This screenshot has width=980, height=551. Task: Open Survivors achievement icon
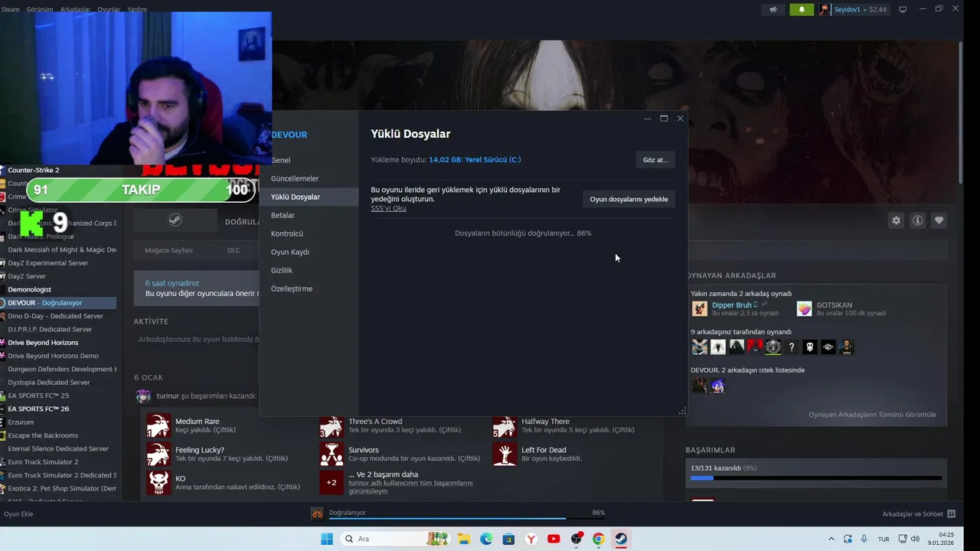coord(332,454)
